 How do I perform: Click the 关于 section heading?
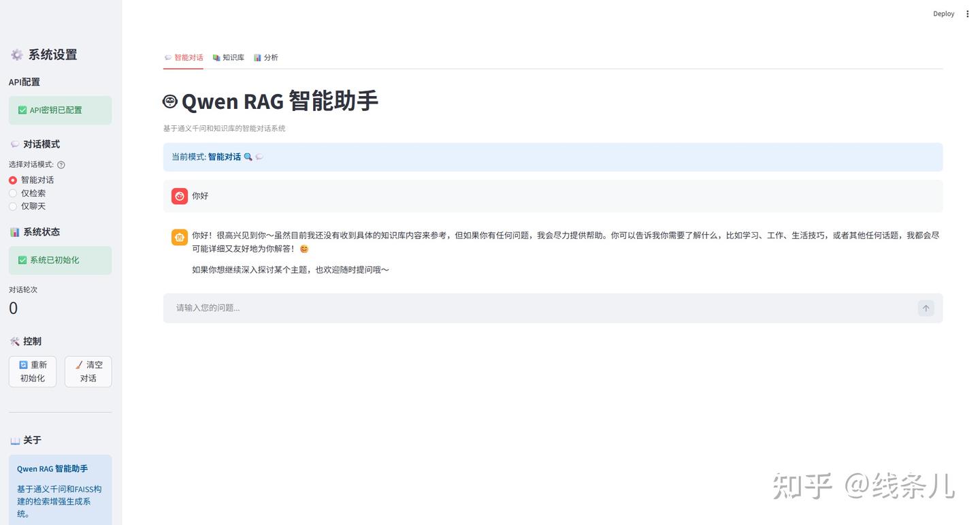26,441
